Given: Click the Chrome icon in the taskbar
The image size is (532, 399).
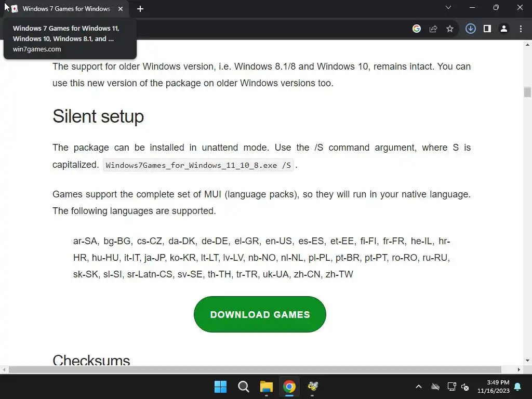Looking at the screenshot, I should pos(289,387).
